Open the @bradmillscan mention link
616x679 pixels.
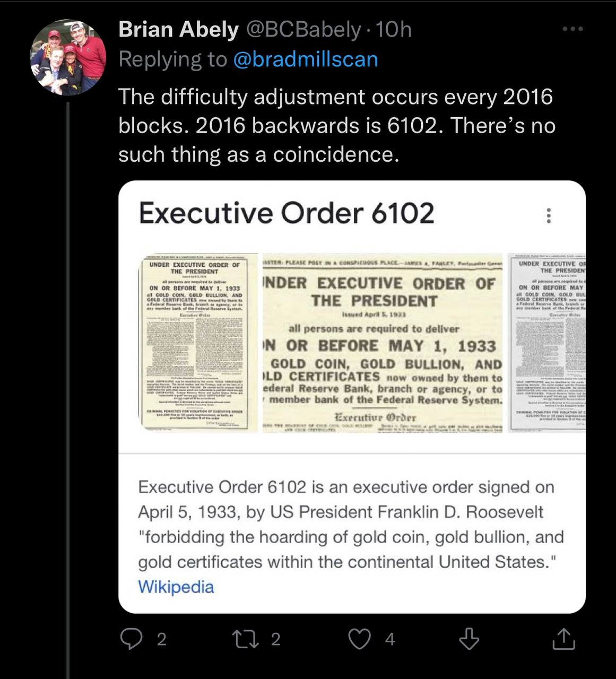pyautogui.click(x=305, y=59)
